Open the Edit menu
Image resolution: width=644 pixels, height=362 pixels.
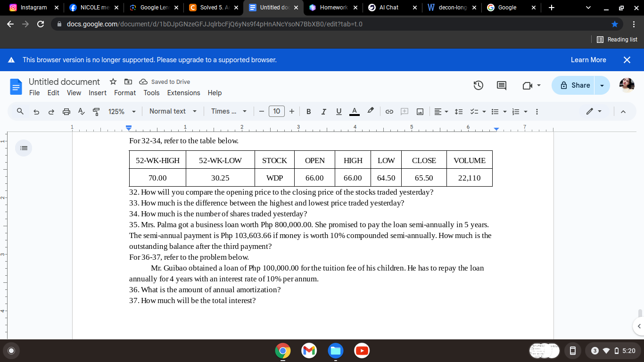pos(53,93)
